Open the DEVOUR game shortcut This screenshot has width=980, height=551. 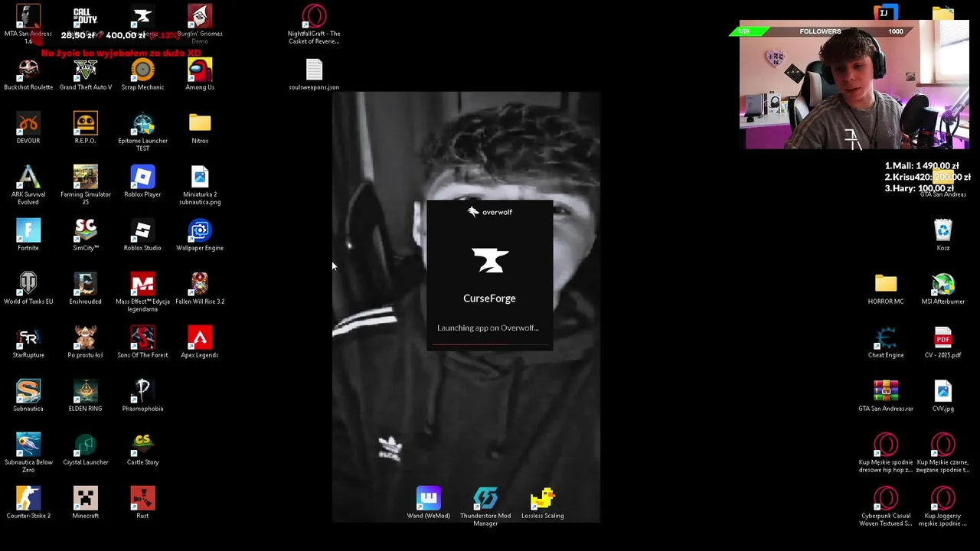point(28,128)
